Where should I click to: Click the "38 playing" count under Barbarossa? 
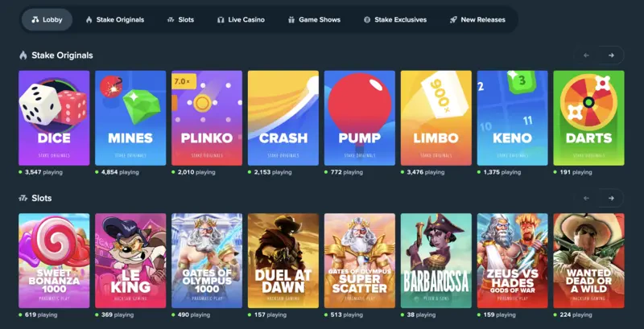pyautogui.click(x=421, y=315)
